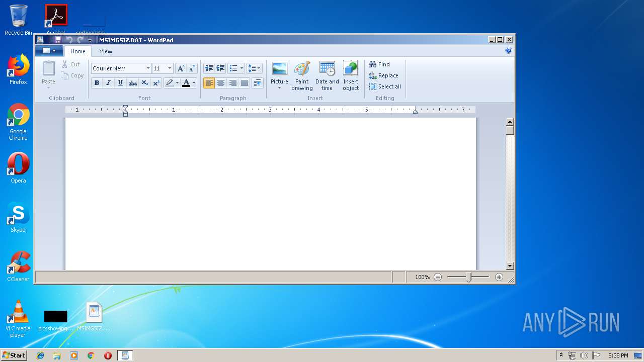Apply text highlight color marker
This screenshot has height=362, width=644.
tap(170, 83)
